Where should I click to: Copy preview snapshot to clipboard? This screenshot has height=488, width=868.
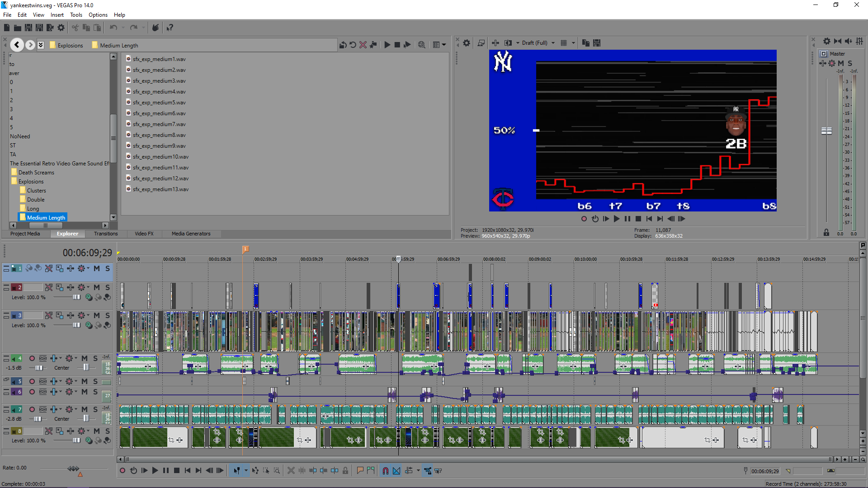point(586,43)
